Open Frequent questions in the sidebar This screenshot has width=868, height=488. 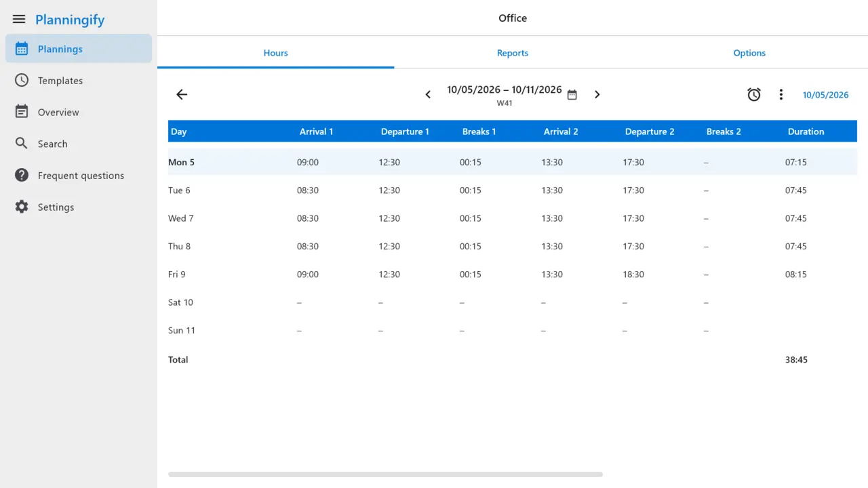79,176
